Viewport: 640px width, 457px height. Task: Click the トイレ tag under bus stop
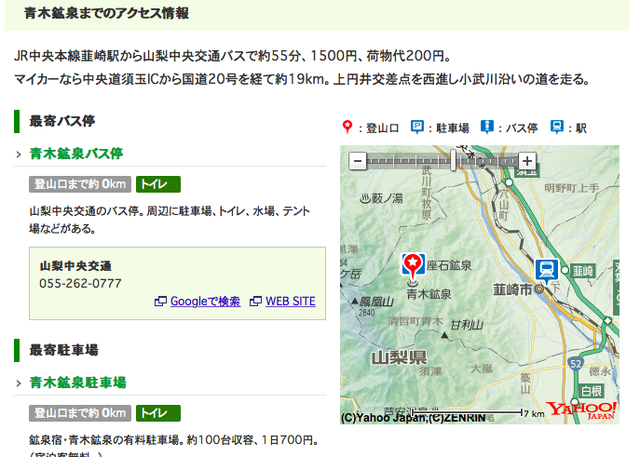click(x=158, y=184)
